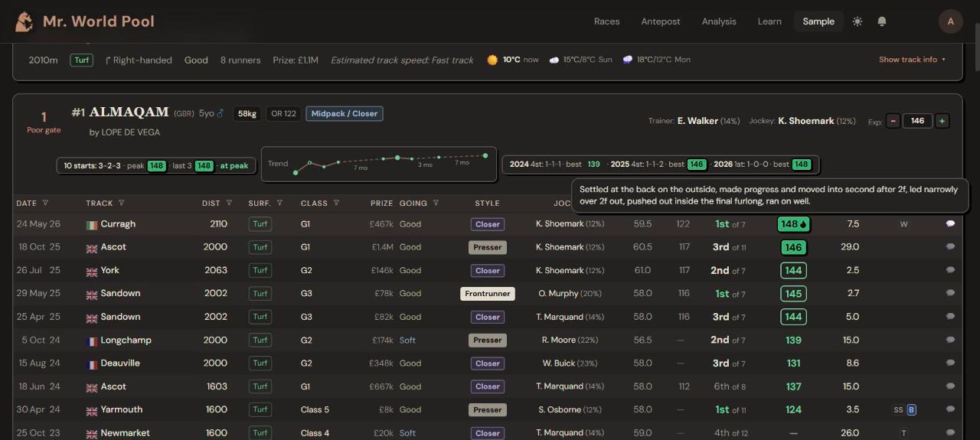Open the SURF. column filter
This screenshot has height=440, width=980.
coord(279,204)
